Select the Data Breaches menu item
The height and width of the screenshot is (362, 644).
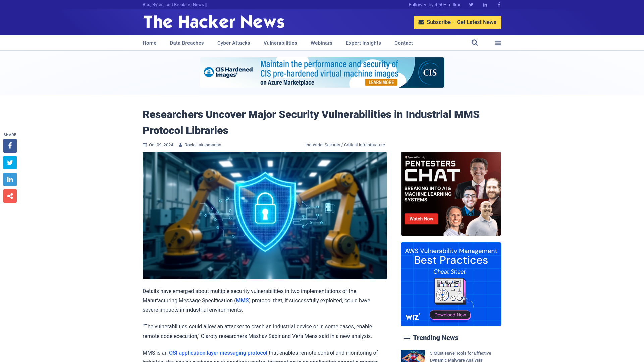point(186,43)
